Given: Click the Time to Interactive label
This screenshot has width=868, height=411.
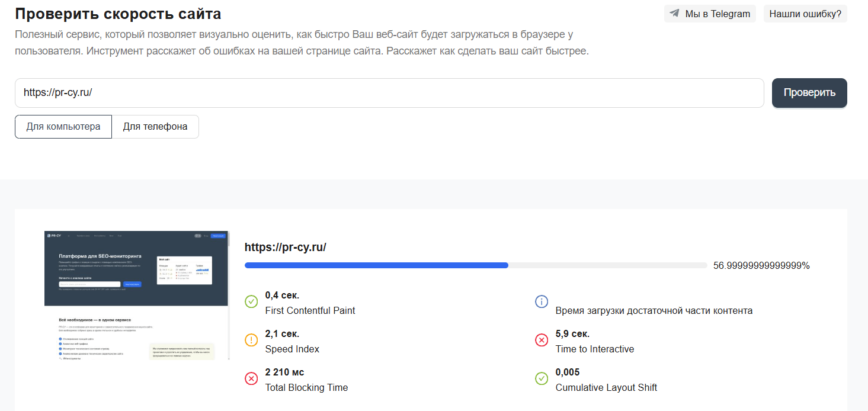Looking at the screenshot, I should point(594,349).
